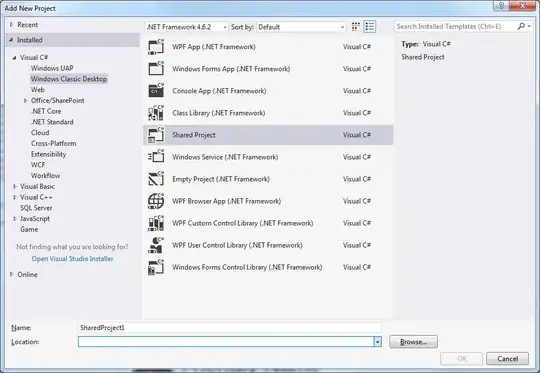The width and height of the screenshot is (540, 373).
Task: Click the WPF Custom Control Library icon
Action: pyautogui.click(x=156, y=223)
